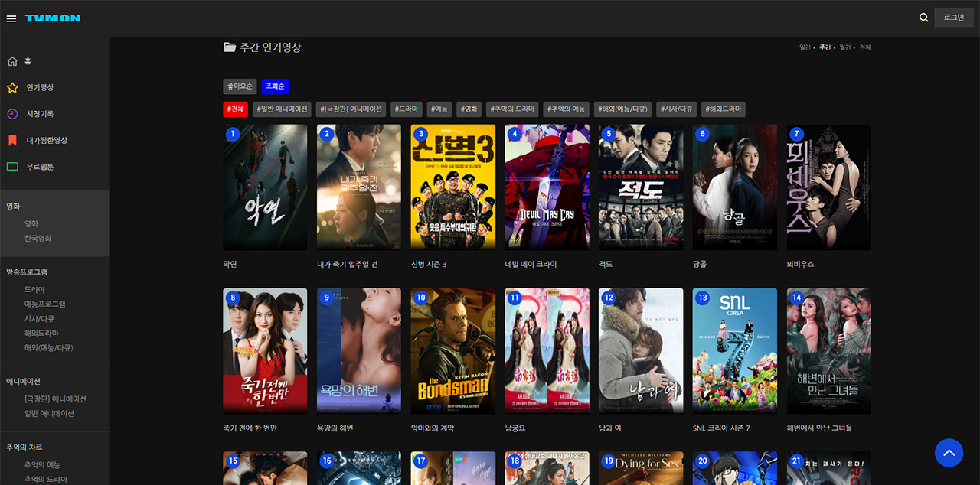Open 드라마 in the sidebar

click(x=34, y=290)
